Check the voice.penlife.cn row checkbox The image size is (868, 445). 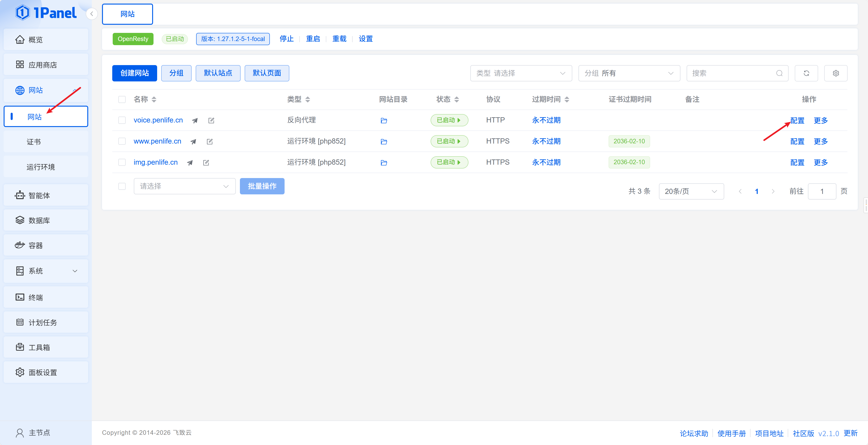(122, 120)
